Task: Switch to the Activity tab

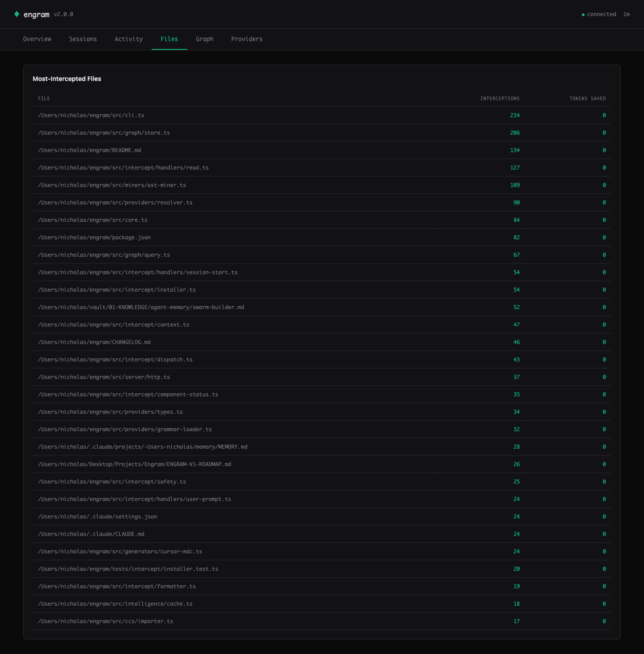Action: (129, 39)
